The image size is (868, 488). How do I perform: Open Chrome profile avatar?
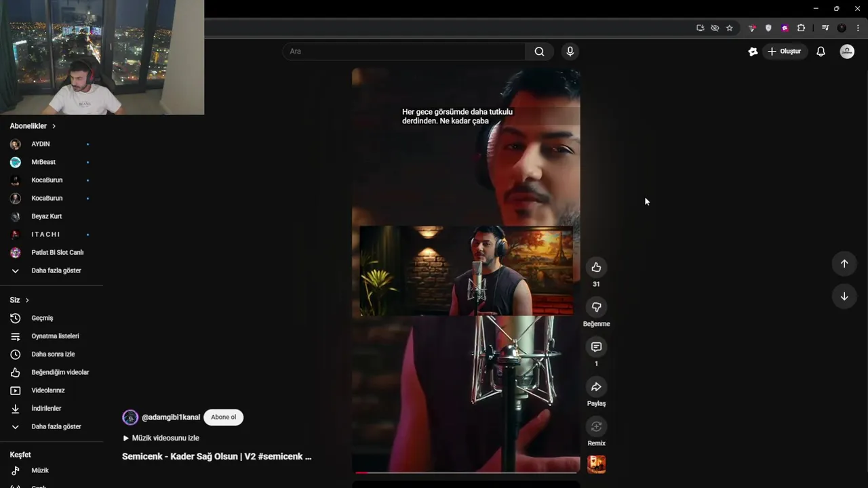pos(842,28)
